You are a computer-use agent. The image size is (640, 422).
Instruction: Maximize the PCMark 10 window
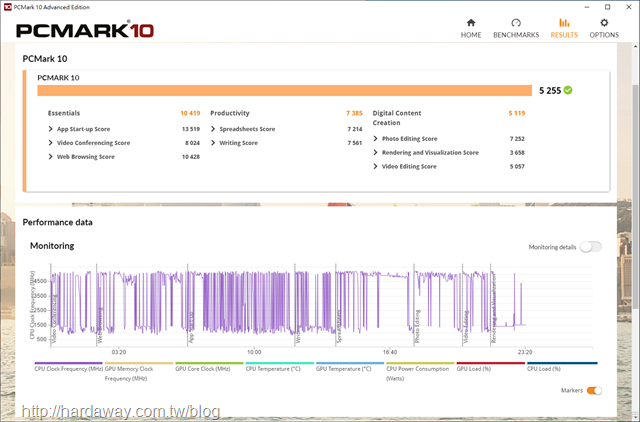pyautogui.click(x=607, y=7)
